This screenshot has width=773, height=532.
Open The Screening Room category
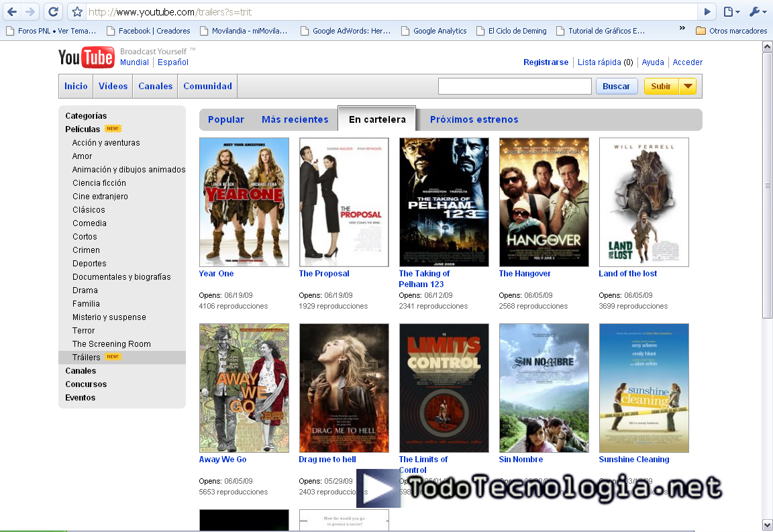[x=111, y=344]
